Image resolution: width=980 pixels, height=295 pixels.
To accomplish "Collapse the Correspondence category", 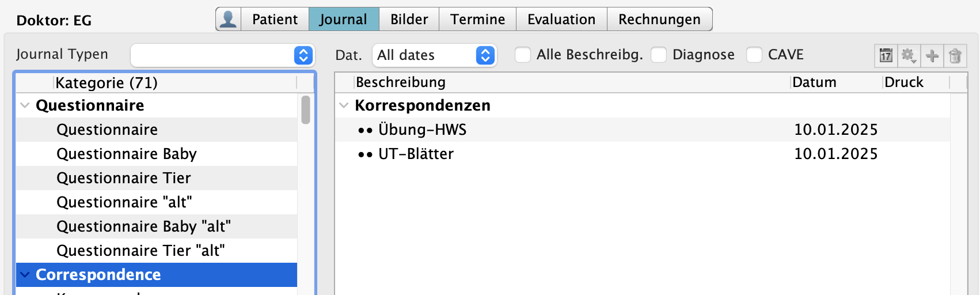I will tap(25, 275).
